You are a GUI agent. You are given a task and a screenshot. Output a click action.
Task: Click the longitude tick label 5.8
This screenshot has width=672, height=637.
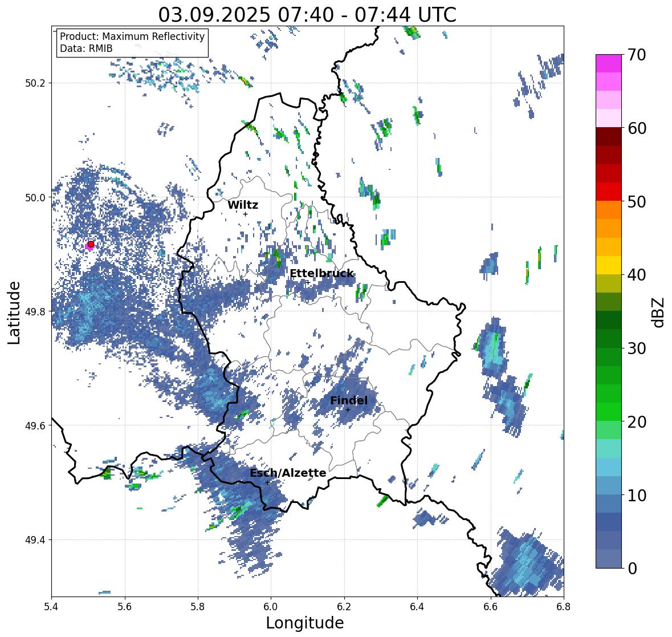click(198, 606)
